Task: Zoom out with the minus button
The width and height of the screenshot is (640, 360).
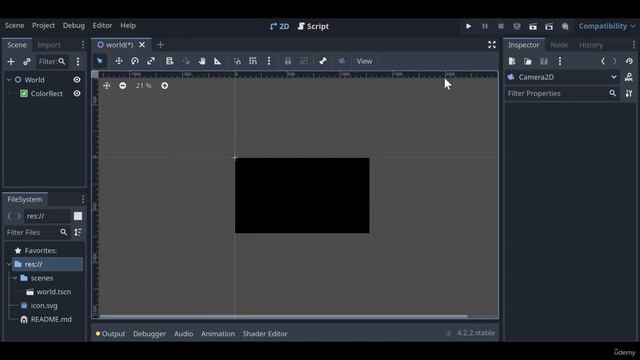Action: 123,85
